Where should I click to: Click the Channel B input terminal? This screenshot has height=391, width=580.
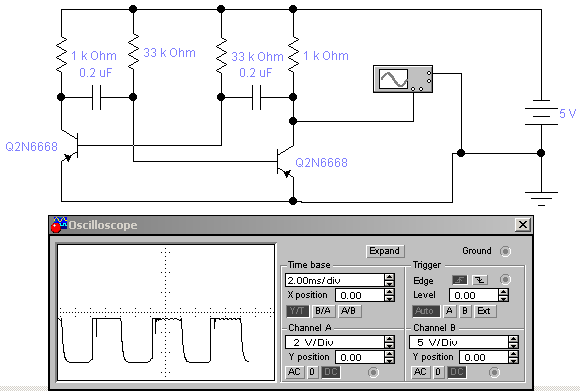pos(494,372)
